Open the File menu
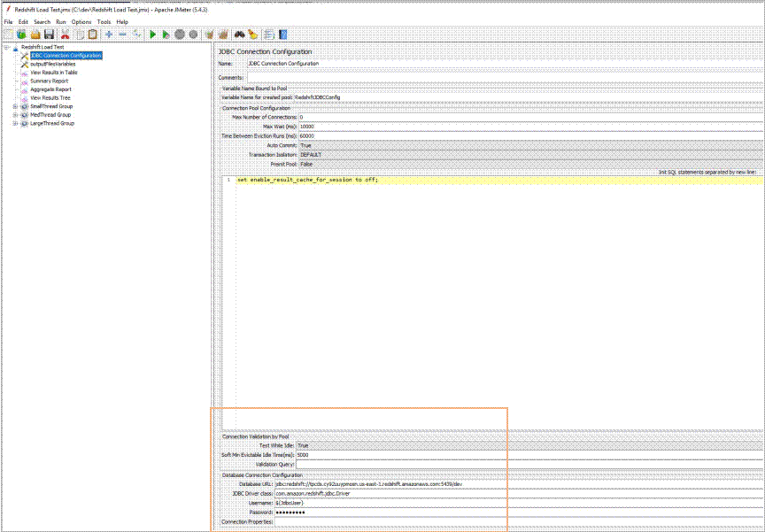 pyautogui.click(x=8, y=22)
